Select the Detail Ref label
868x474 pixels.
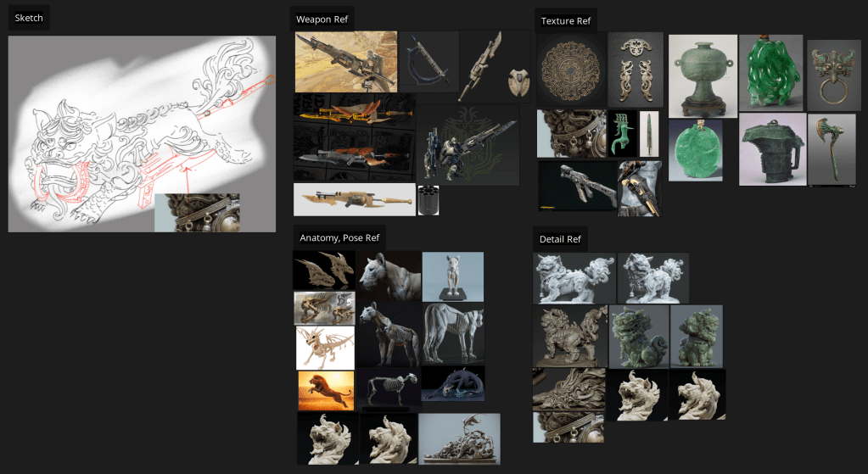(x=560, y=239)
